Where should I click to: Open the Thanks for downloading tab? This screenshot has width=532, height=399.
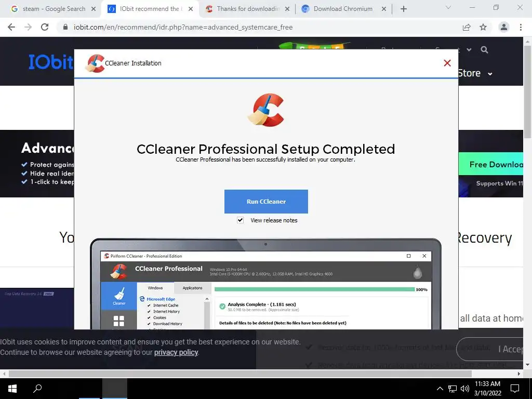[248, 9]
